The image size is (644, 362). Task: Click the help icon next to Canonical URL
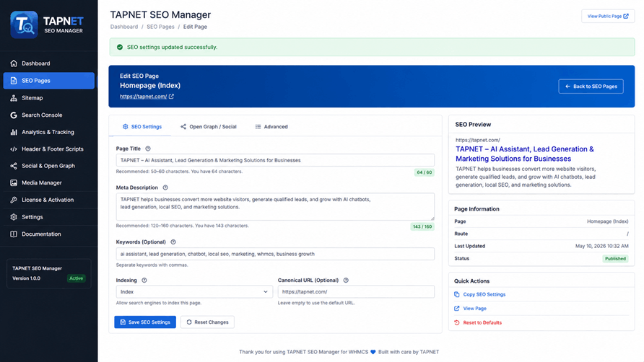tap(346, 281)
